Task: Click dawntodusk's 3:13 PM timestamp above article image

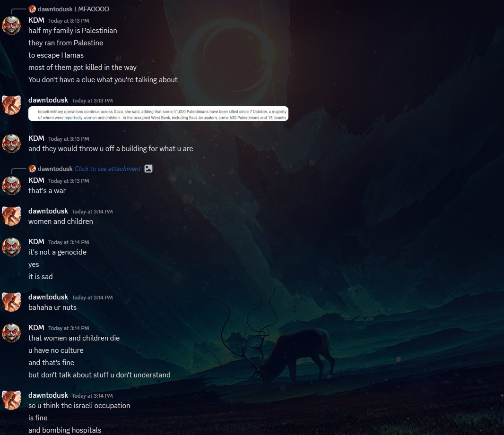Action: [92, 101]
